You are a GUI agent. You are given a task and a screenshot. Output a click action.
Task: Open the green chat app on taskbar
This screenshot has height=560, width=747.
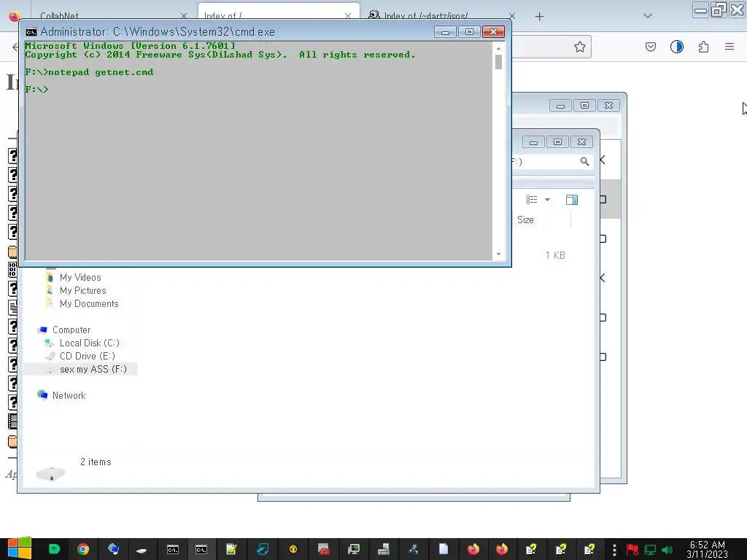[x=54, y=549]
